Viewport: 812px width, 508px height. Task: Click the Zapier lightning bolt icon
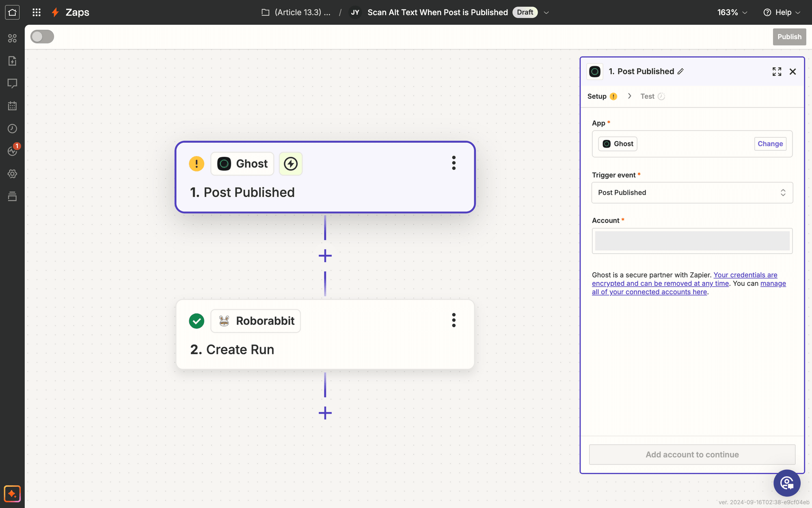pyautogui.click(x=55, y=12)
